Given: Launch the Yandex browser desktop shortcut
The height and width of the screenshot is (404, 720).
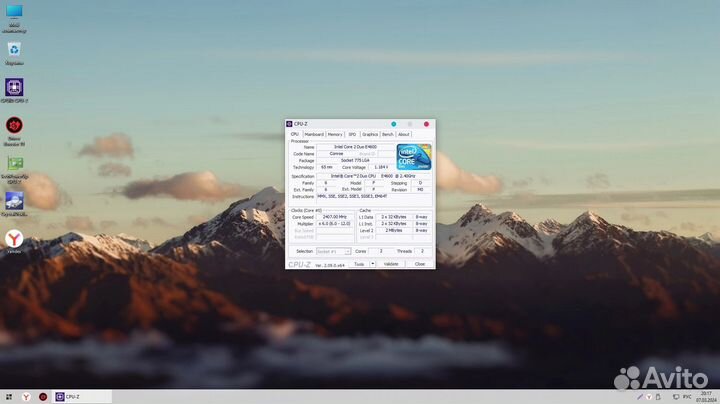Looking at the screenshot, I should [x=15, y=239].
